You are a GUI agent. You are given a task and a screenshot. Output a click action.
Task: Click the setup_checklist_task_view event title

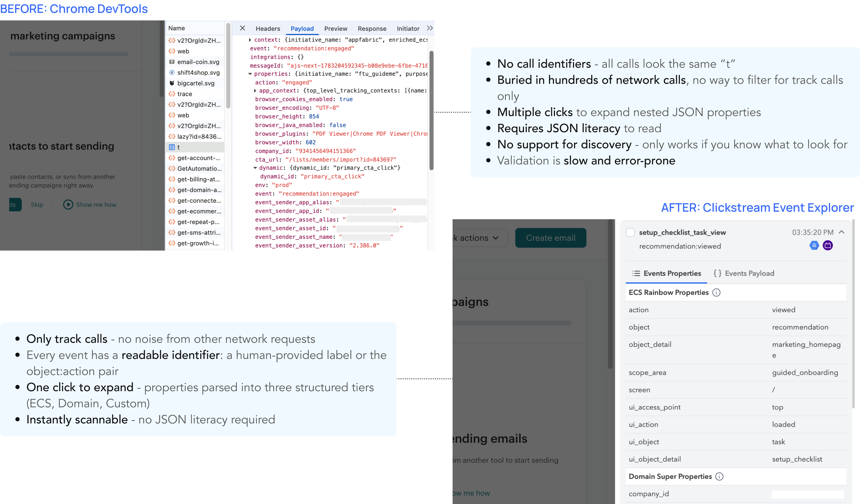point(682,233)
